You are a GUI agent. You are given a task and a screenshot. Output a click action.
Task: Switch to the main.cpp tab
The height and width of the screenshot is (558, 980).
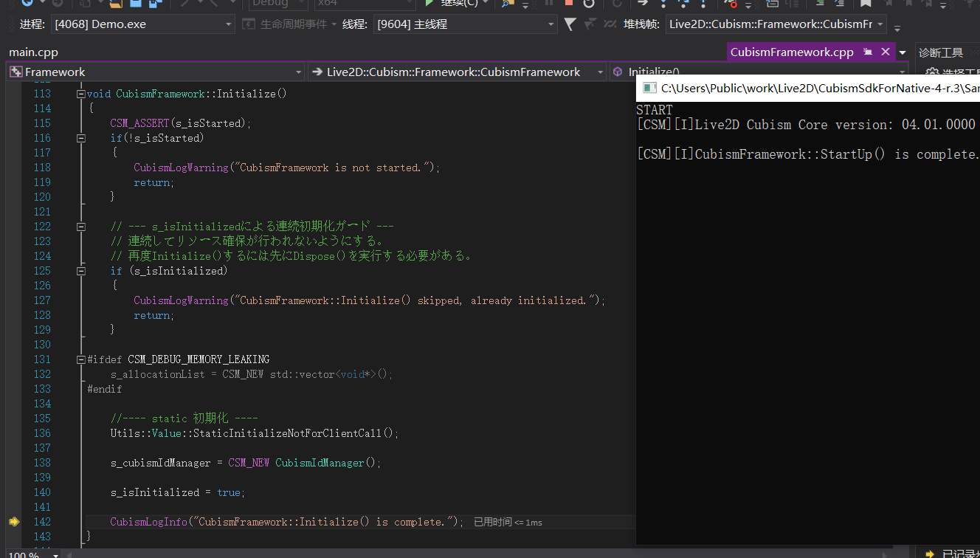33,52
